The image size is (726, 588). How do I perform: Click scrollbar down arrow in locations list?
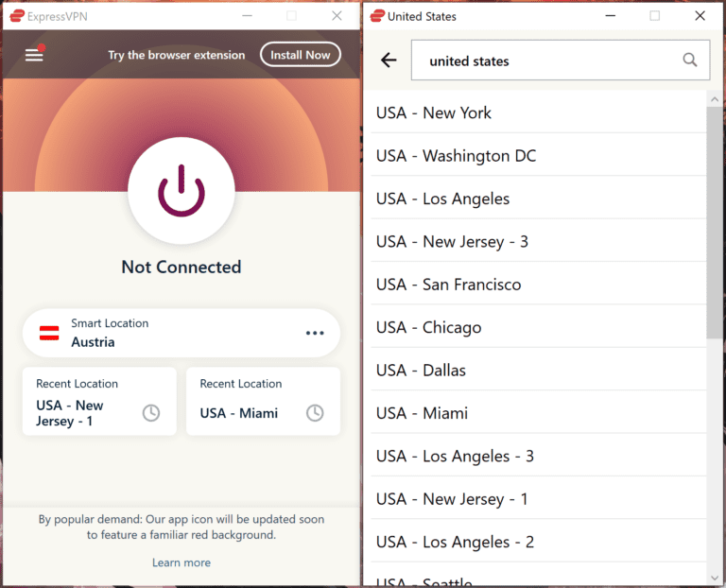(715, 578)
